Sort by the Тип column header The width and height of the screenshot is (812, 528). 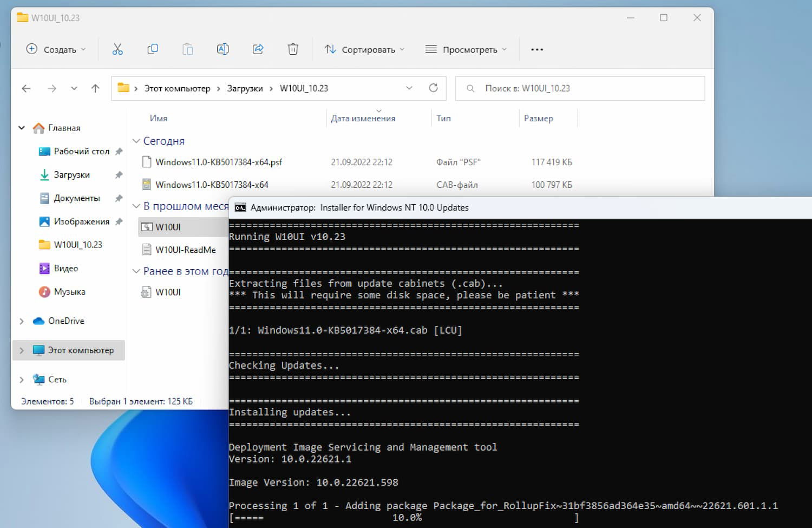coord(443,118)
